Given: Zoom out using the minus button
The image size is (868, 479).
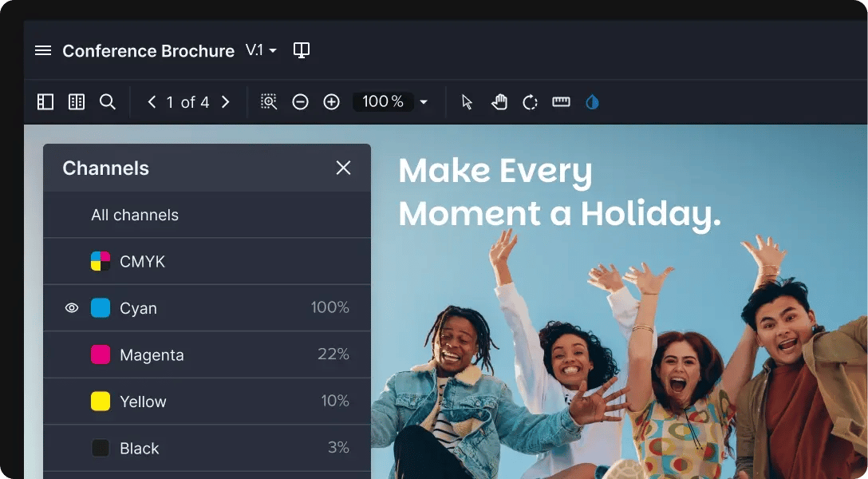Looking at the screenshot, I should pos(300,101).
